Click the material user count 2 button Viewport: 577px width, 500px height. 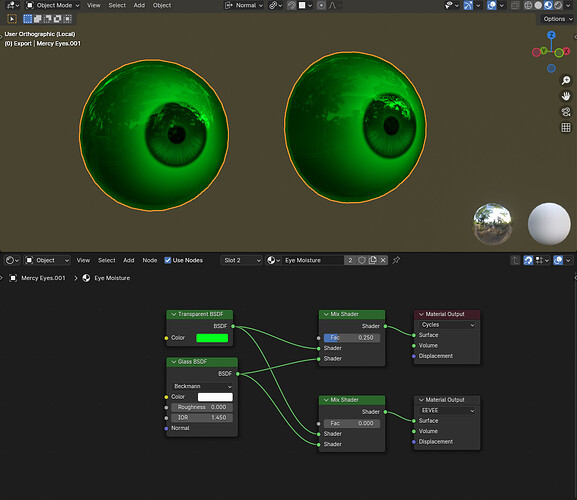click(350, 260)
